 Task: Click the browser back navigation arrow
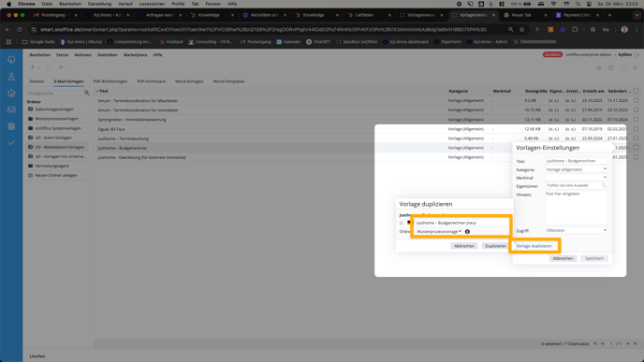[7, 30]
